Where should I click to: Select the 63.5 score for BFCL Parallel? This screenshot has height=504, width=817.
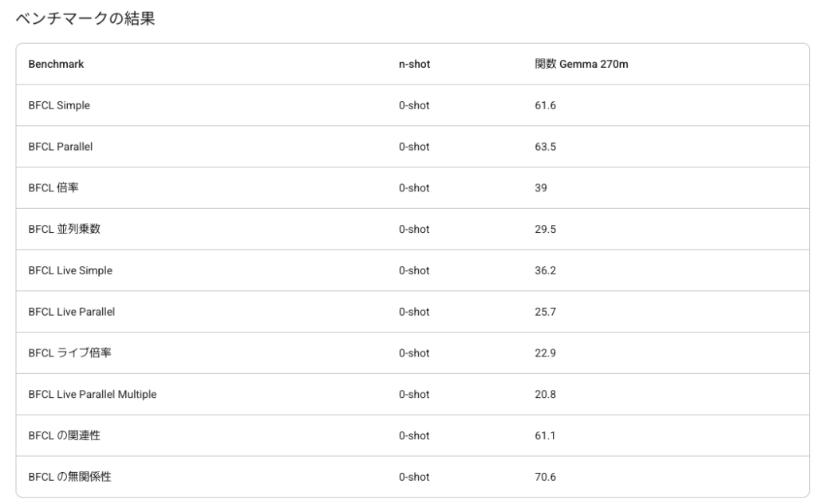pyautogui.click(x=545, y=147)
